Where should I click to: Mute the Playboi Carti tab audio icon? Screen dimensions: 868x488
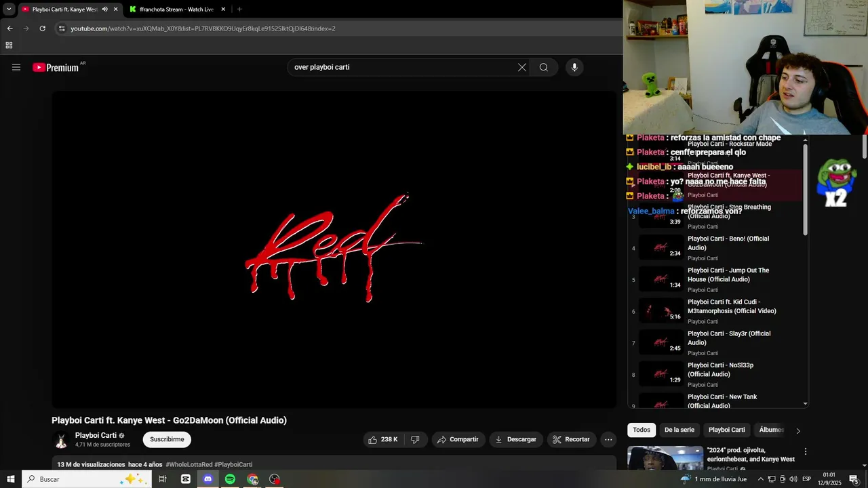(104, 9)
